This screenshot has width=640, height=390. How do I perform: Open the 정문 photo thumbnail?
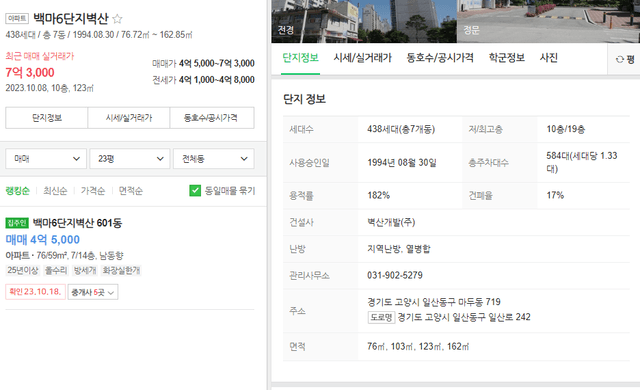[x=548, y=21]
